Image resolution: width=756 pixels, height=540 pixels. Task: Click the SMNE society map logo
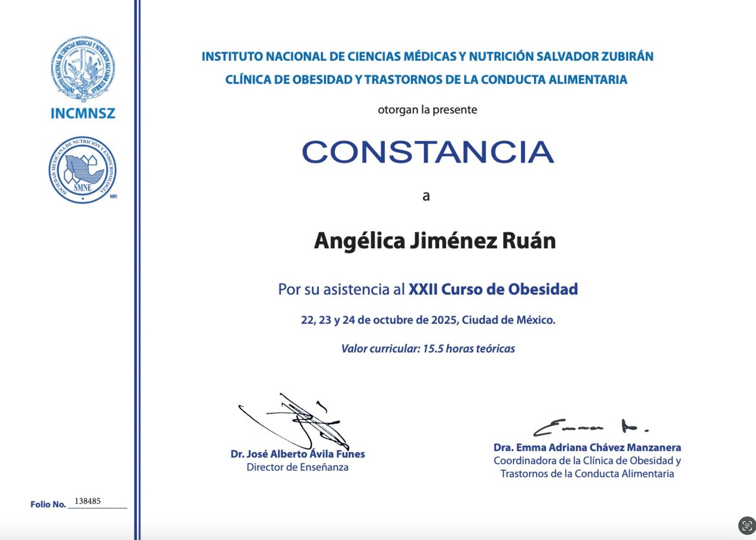pos(83,170)
